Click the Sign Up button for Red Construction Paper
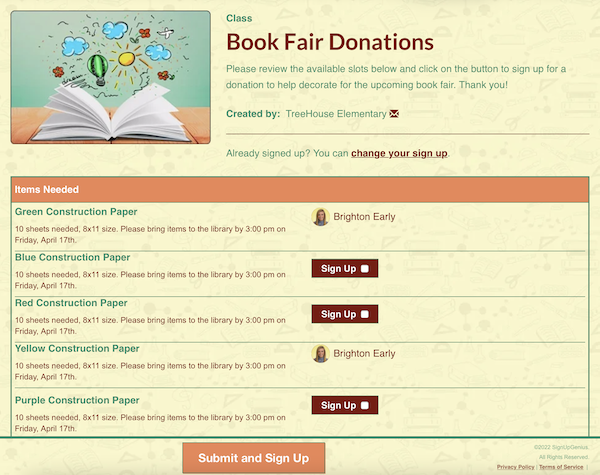This screenshot has height=475, width=600. tap(345, 314)
